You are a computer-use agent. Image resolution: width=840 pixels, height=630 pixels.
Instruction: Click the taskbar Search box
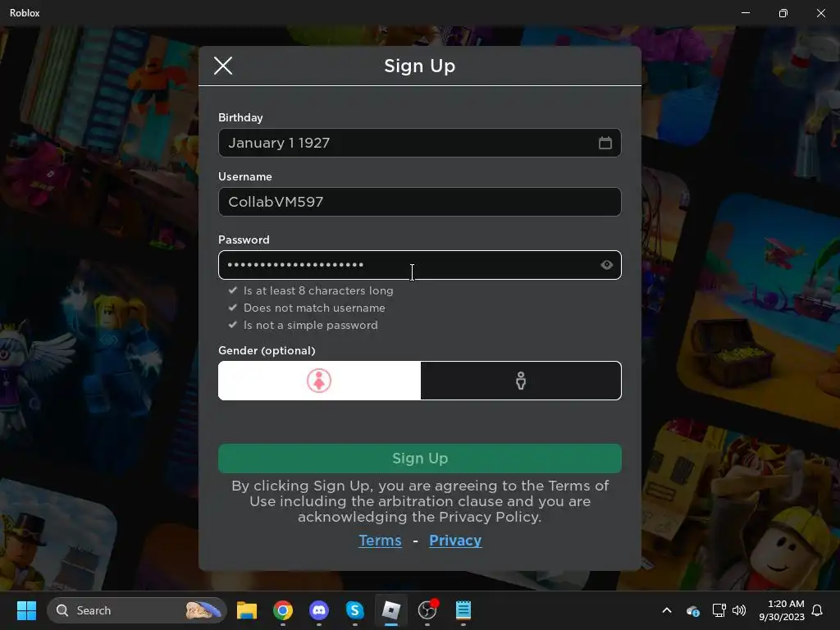tap(137, 610)
